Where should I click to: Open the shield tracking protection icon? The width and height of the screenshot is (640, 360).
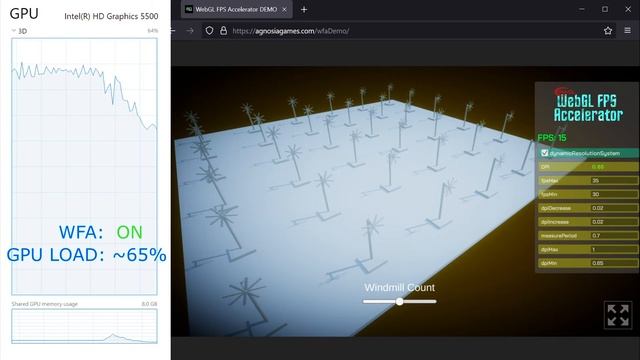coord(209,31)
